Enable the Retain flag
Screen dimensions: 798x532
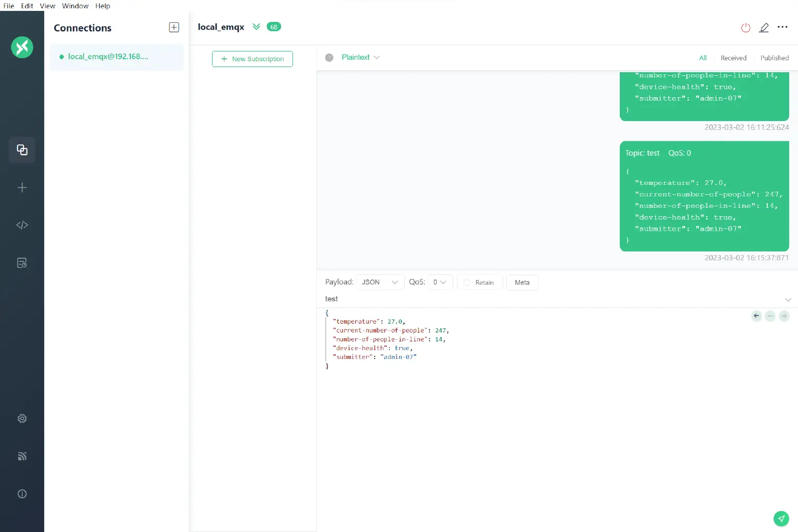[479, 282]
